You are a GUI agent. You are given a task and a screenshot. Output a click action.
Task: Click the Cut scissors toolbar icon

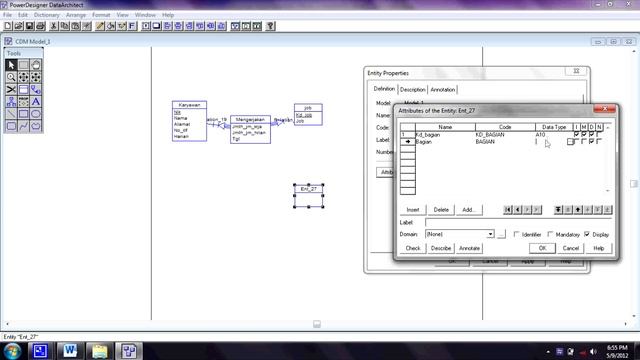tap(53, 26)
